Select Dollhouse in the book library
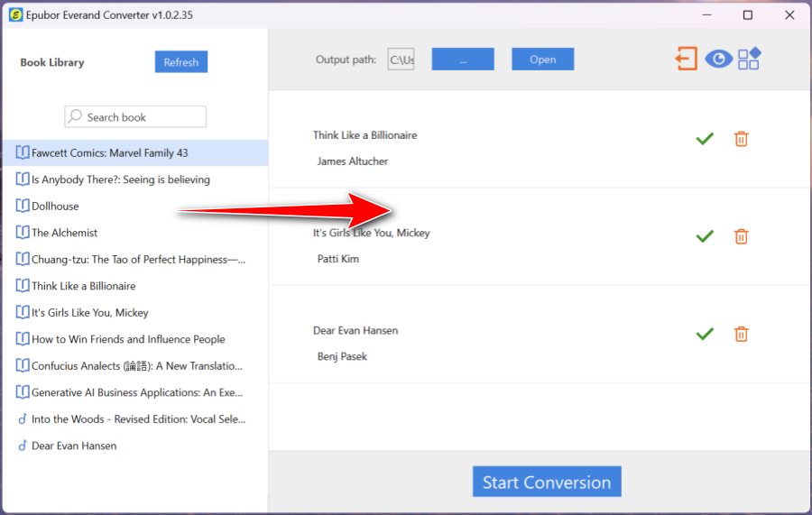 pos(135,206)
